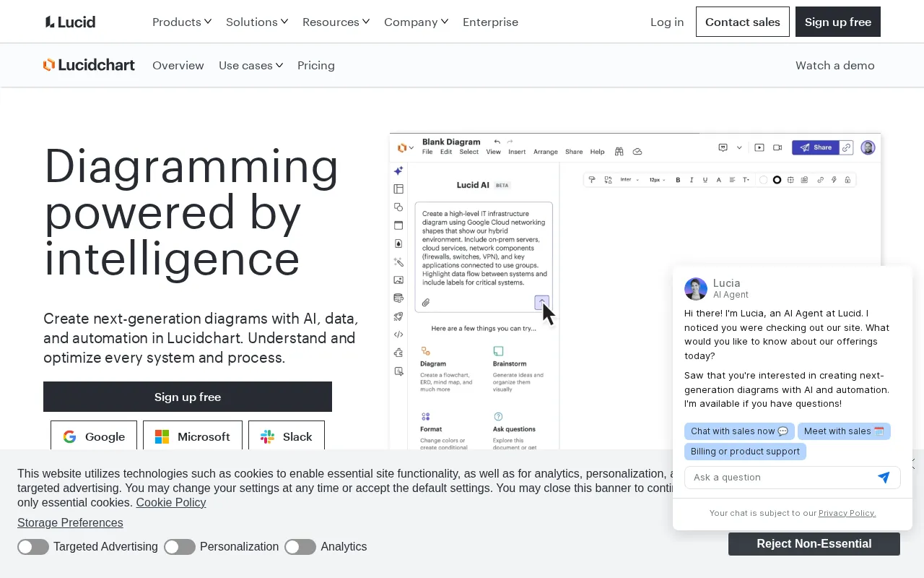Click the Lucid AI sparkle icon in demo sidebar
924x578 pixels.
pyautogui.click(x=398, y=171)
